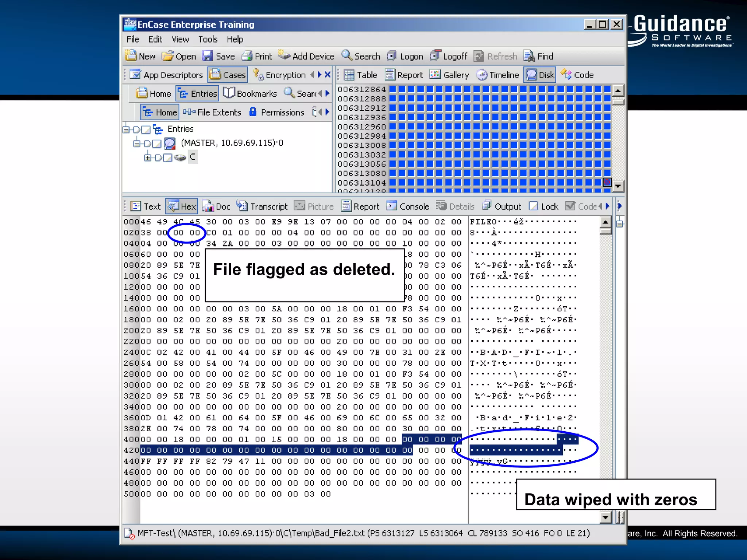
Task: Expand the C drive tree node
Action: (147, 157)
